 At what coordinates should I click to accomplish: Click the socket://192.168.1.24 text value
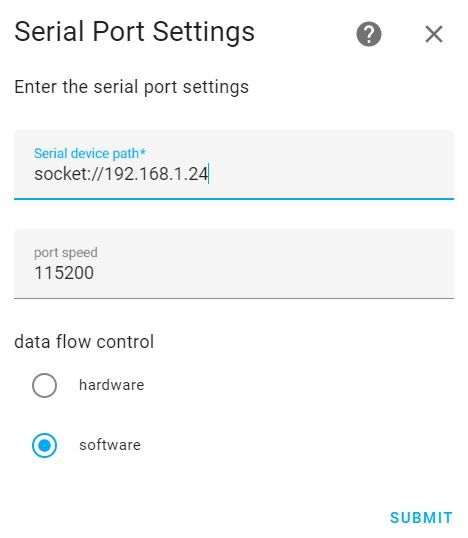tap(121, 174)
